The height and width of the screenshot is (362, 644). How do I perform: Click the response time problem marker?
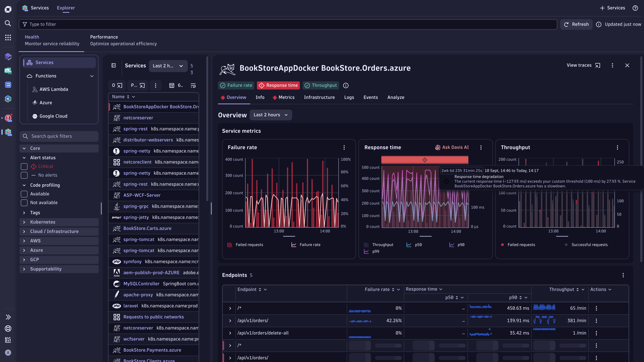tap(424, 160)
